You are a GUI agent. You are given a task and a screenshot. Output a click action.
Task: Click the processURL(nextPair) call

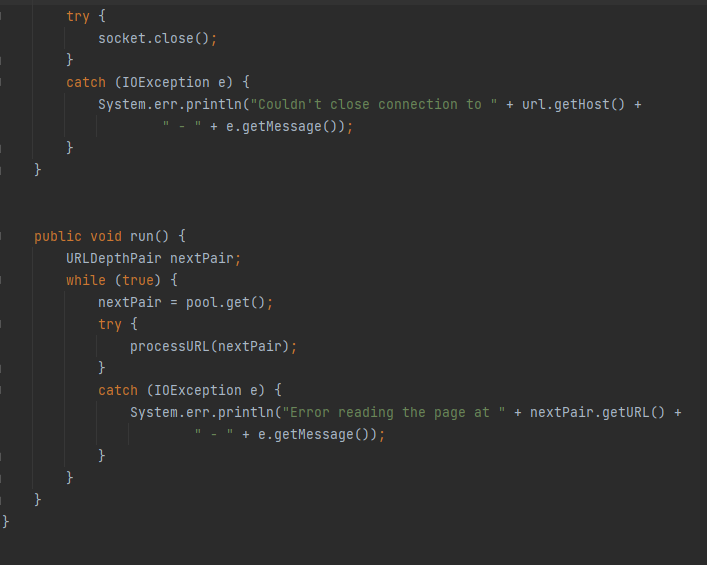point(210,346)
